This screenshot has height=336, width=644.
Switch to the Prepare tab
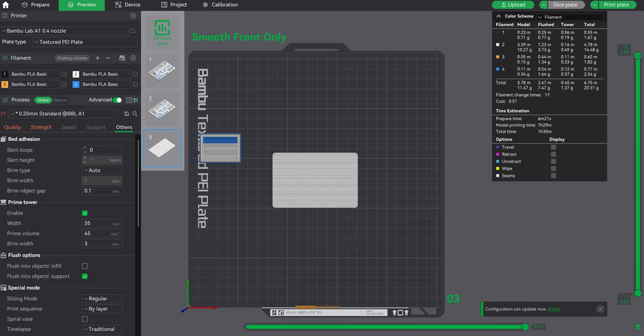(36, 5)
